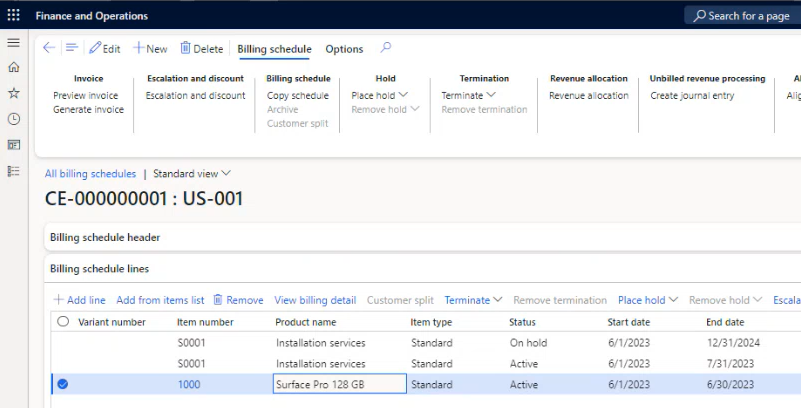Click Generate invoice

point(88,110)
